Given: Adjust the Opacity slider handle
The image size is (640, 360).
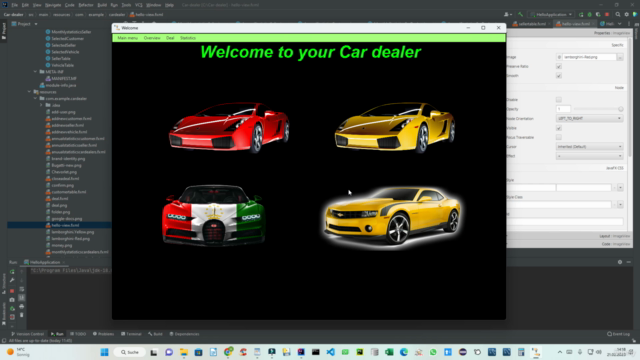Looking at the screenshot, I should [621, 109].
